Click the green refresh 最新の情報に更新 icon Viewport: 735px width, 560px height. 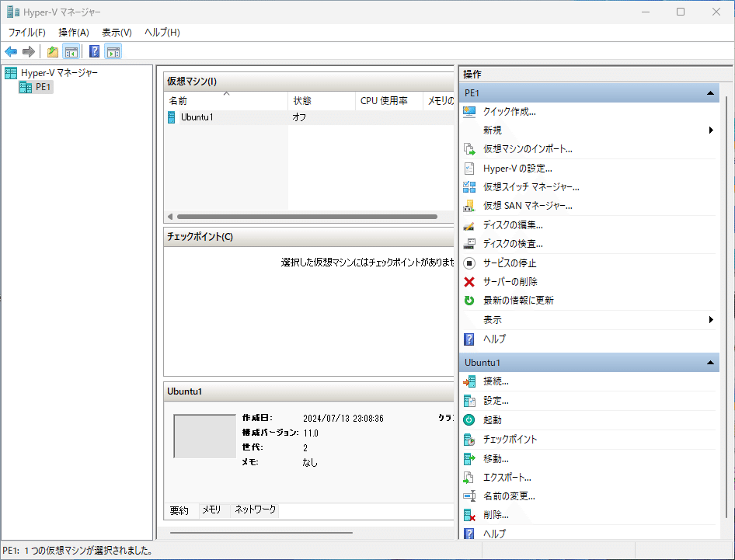[x=469, y=301]
